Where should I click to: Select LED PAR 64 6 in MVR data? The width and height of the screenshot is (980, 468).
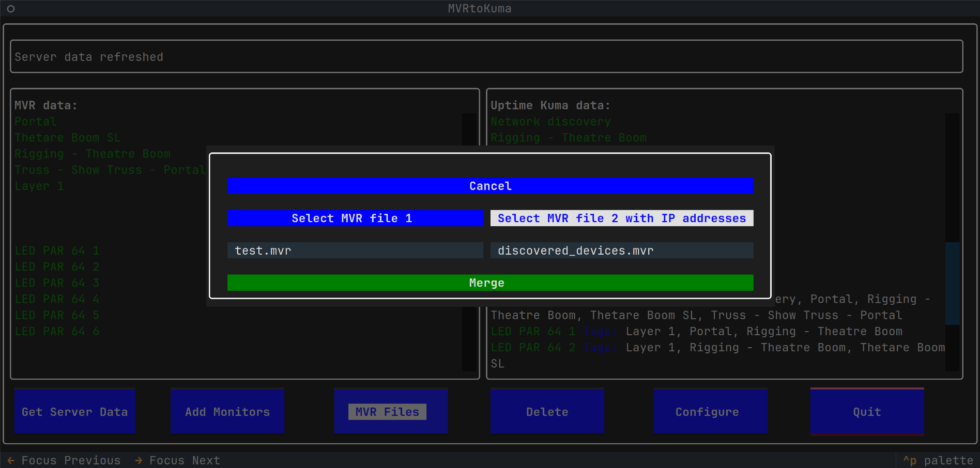click(x=57, y=331)
